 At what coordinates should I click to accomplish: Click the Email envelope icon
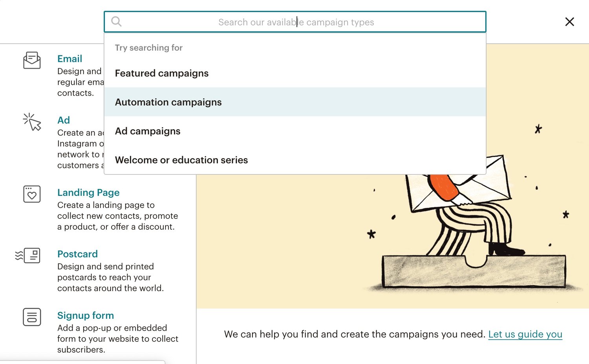32,60
